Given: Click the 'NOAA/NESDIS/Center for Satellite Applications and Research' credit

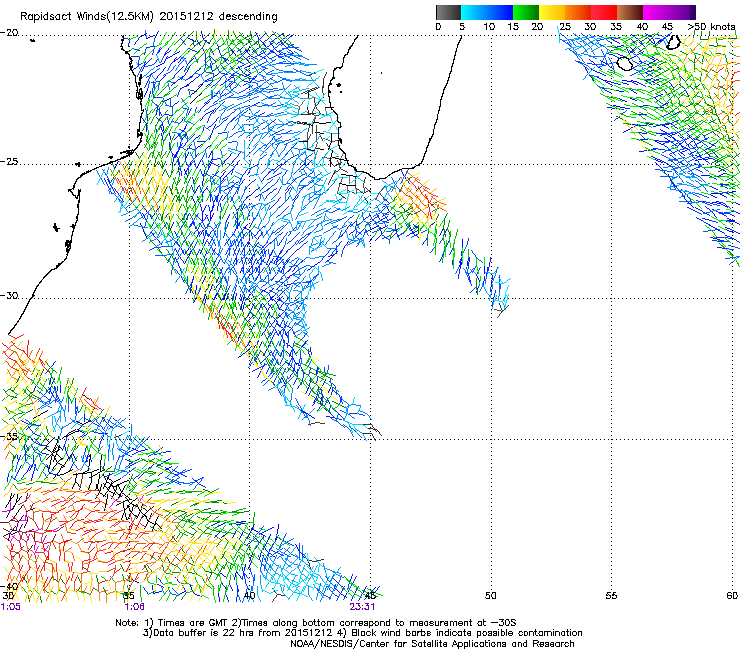Looking at the screenshot, I should (x=432, y=644).
